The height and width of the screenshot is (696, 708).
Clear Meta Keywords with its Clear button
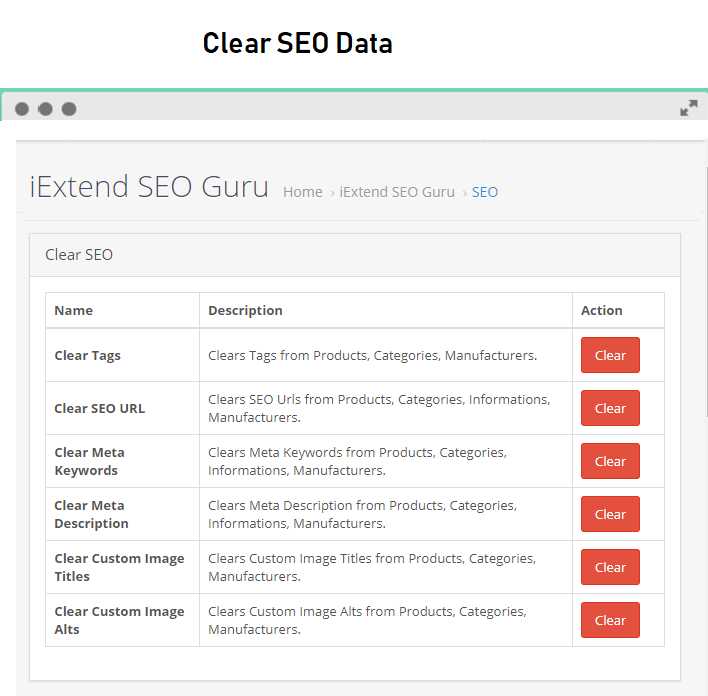[610, 461]
